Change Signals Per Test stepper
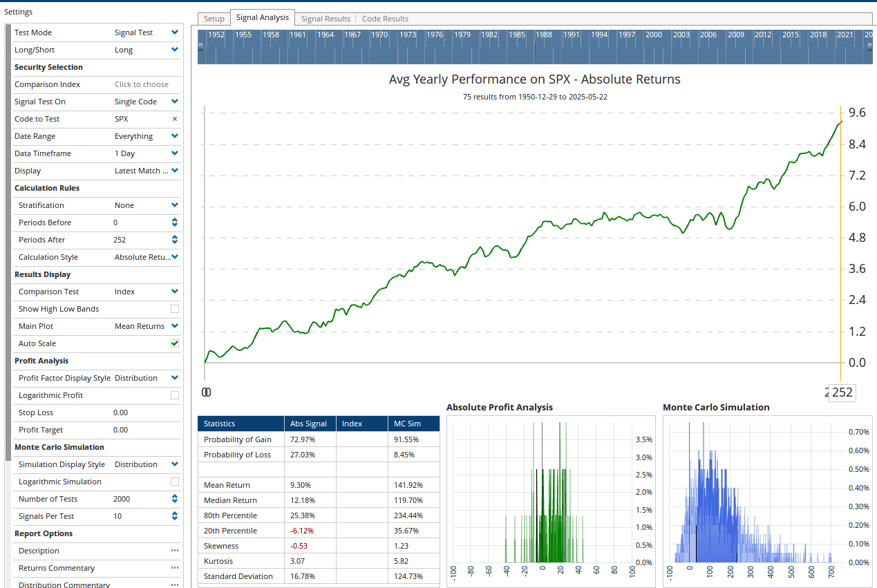 point(174,516)
